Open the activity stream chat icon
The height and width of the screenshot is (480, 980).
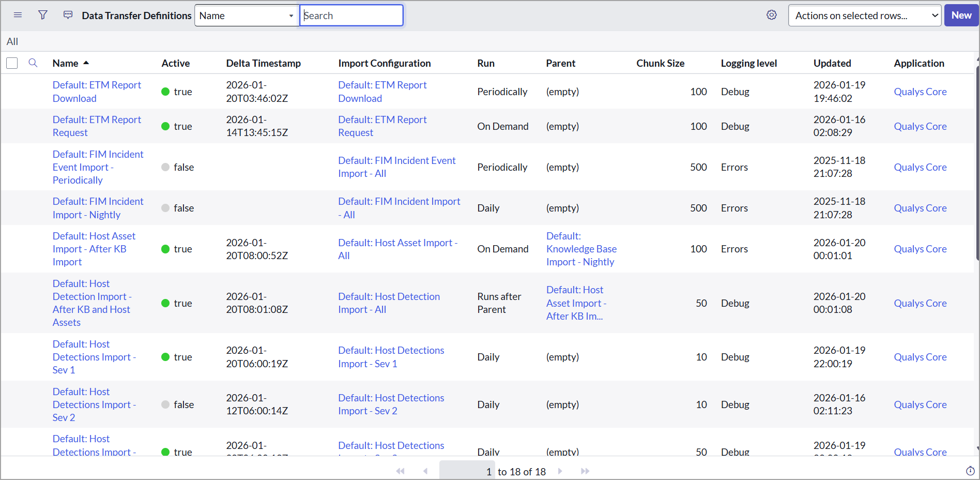[68, 15]
